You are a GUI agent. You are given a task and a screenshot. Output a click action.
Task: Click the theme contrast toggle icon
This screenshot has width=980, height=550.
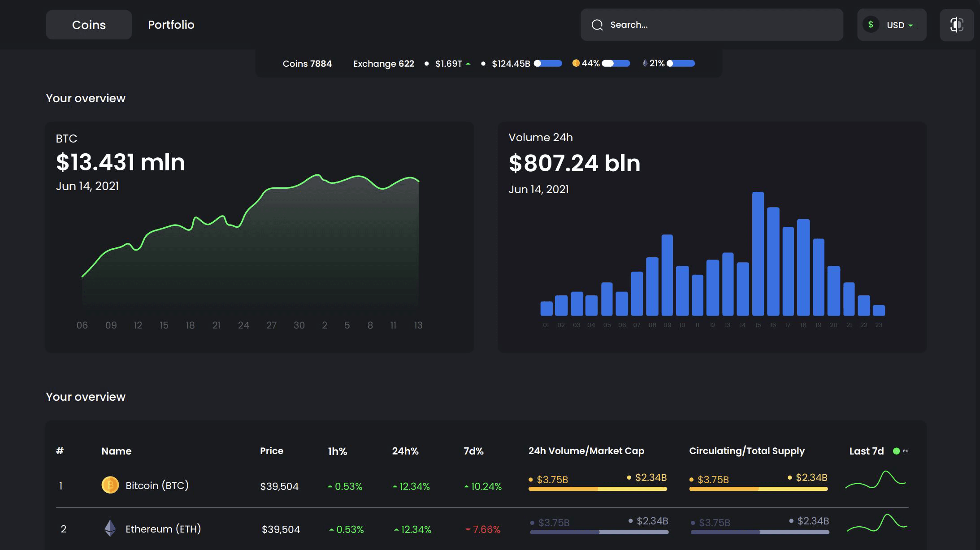tap(956, 25)
